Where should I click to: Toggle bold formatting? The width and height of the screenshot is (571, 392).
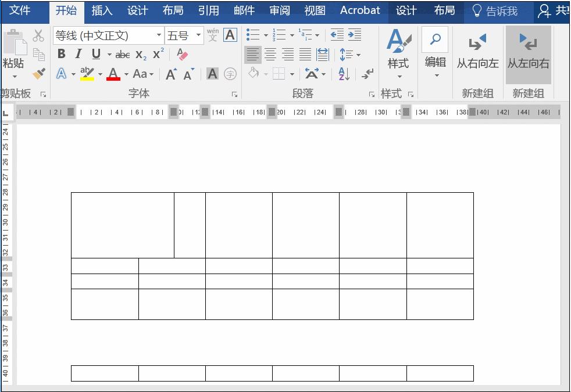(61, 53)
